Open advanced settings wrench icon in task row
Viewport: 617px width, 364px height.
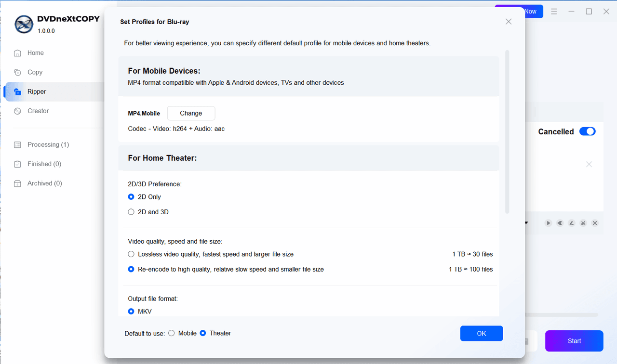(560, 223)
